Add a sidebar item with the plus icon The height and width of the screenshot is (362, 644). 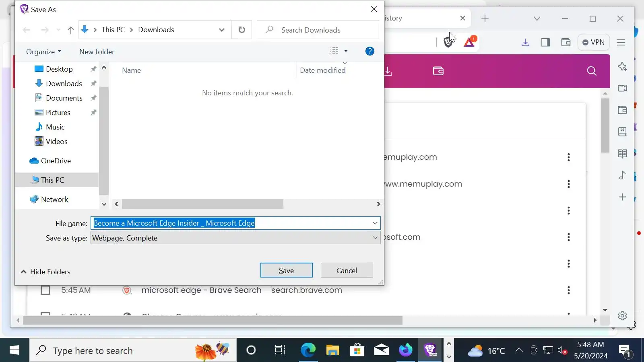click(x=623, y=197)
